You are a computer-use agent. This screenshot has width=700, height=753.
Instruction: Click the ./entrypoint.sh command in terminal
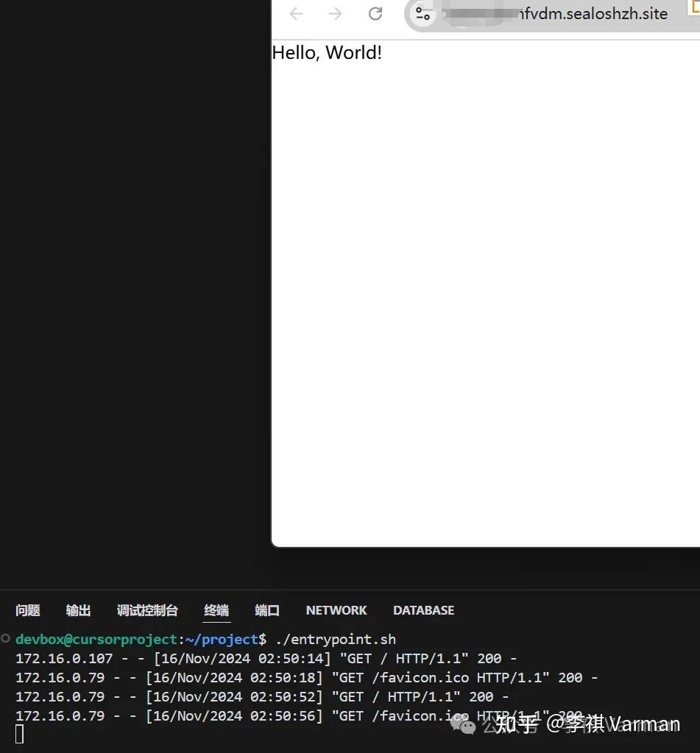coord(336,639)
